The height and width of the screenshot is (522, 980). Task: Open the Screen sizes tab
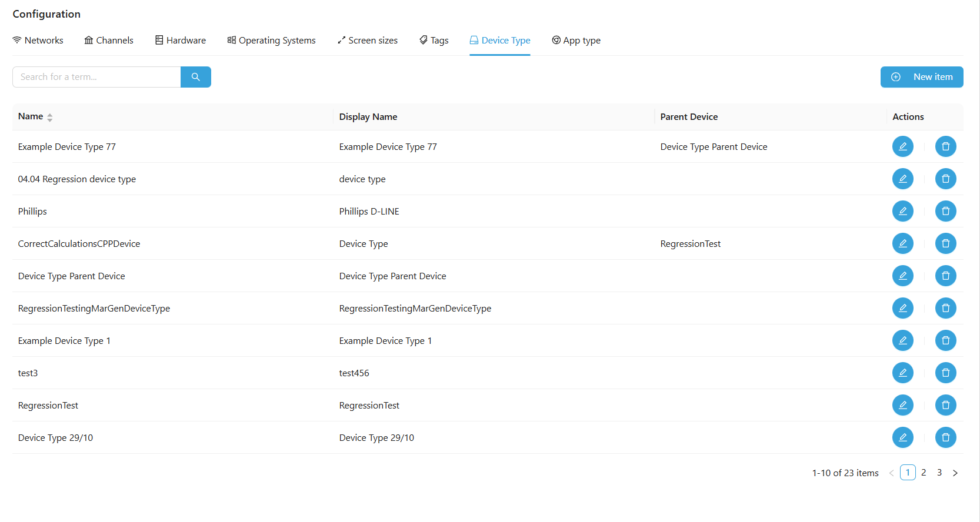pyautogui.click(x=367, y=41)
